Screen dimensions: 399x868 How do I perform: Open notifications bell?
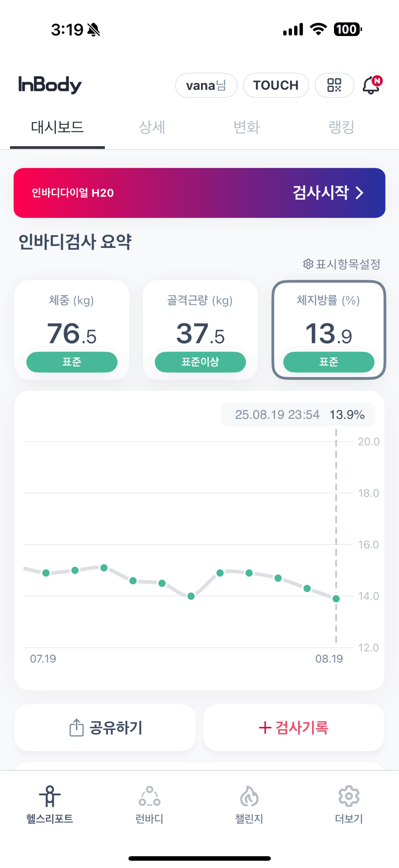point(372,85)
